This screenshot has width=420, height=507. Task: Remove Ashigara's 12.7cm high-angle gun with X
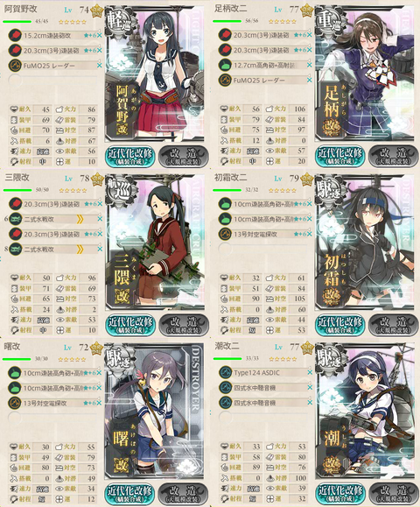309,65
